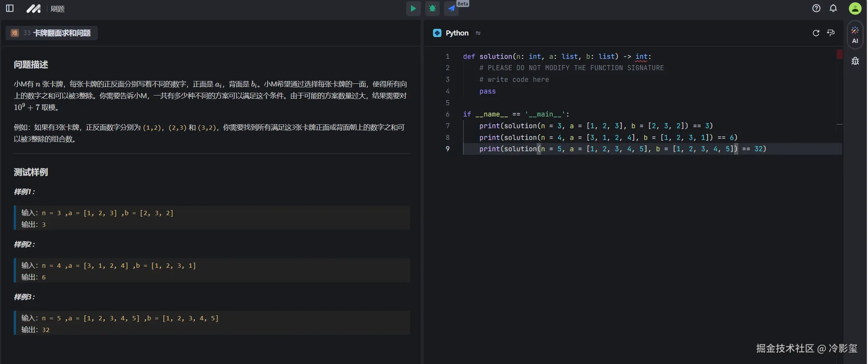Viewport: 868px width, 364px height.
Task: Click the 问题描述 heading
Action: click(x=31, y=65)
